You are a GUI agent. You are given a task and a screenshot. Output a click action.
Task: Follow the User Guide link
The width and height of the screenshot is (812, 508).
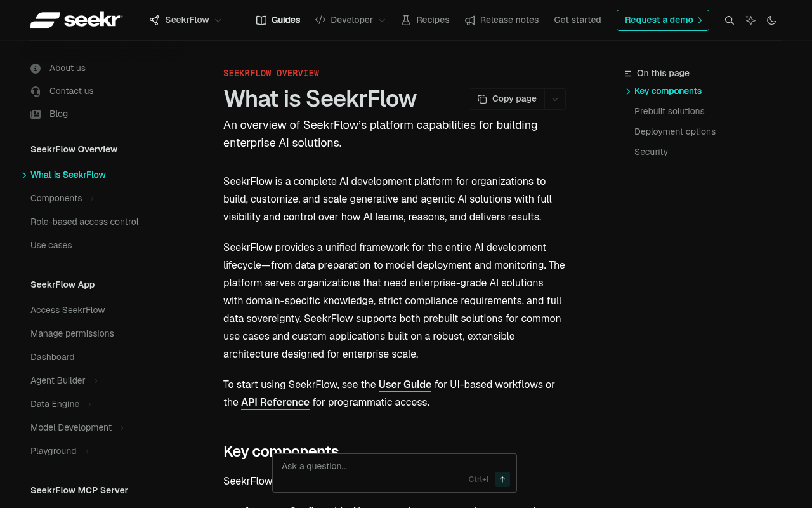click(405, 384)
